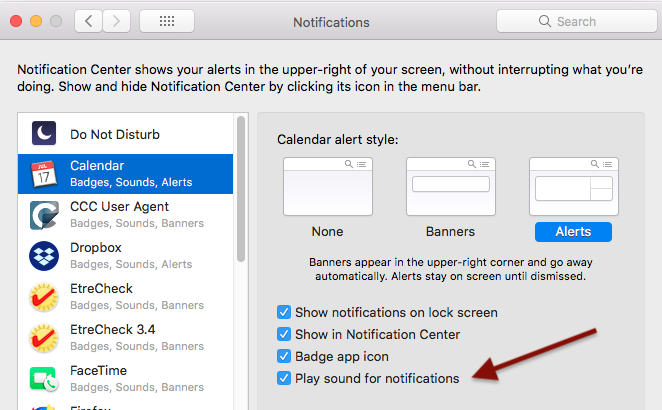Select Do Not Disturb row text
The image size is (662, 410).
point(115,134)
